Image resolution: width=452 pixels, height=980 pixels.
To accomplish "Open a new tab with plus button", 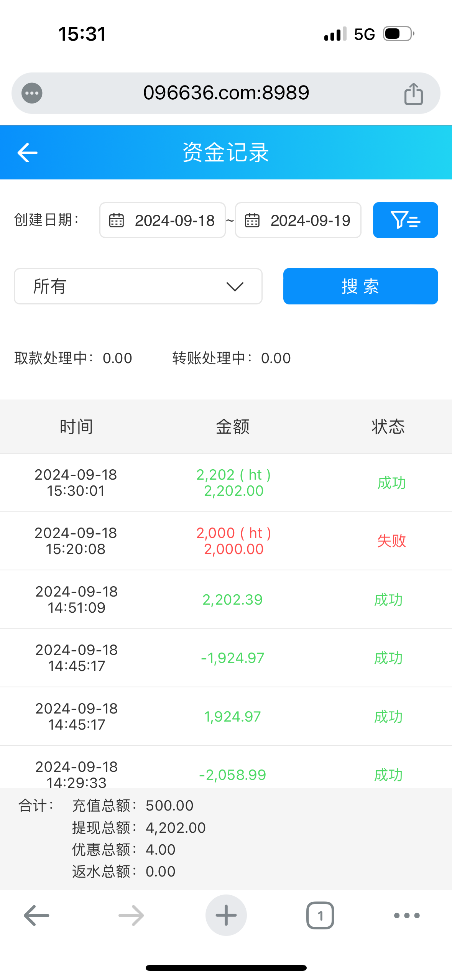I will point(226,915).
